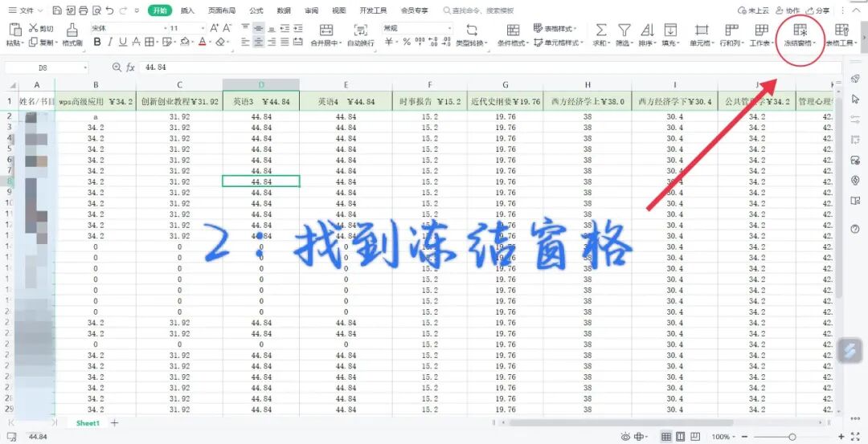
Task: Undo the last action
Action: click(110, 10)
